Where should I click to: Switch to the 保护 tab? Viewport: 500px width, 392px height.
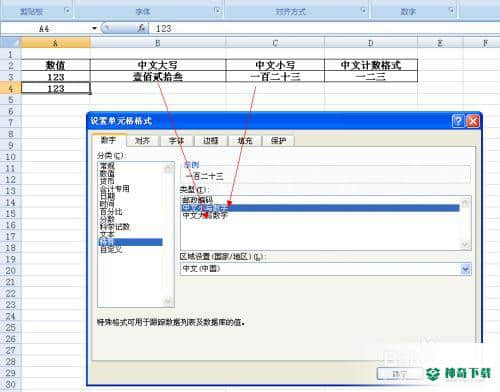point(279,141)
